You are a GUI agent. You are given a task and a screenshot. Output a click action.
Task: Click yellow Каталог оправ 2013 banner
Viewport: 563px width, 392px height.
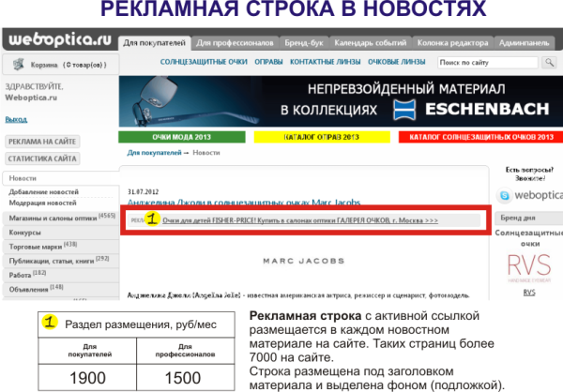point(322,137)
